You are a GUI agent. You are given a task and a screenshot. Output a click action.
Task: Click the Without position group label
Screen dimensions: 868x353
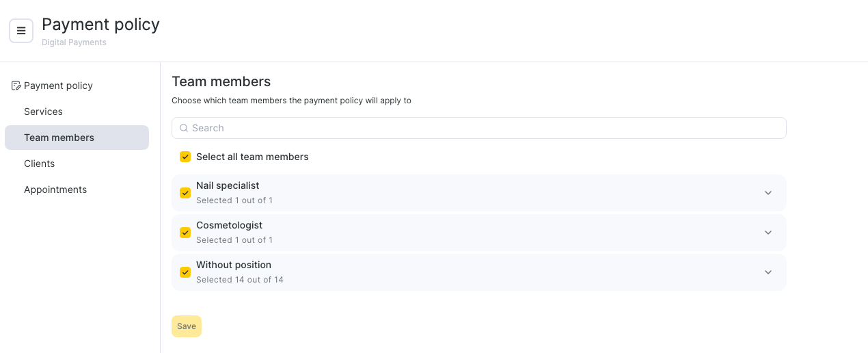[x=234, y=265]
